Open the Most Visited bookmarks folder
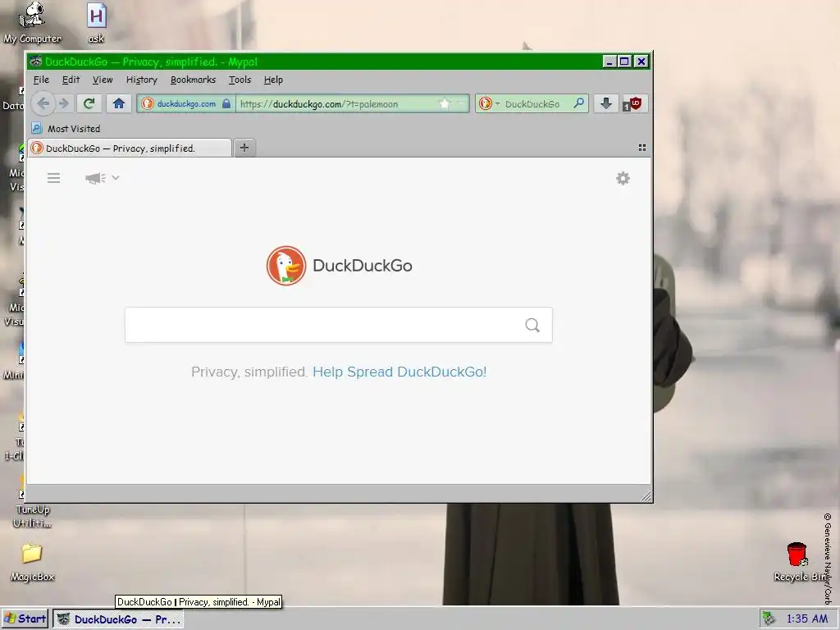 point(66,129)
